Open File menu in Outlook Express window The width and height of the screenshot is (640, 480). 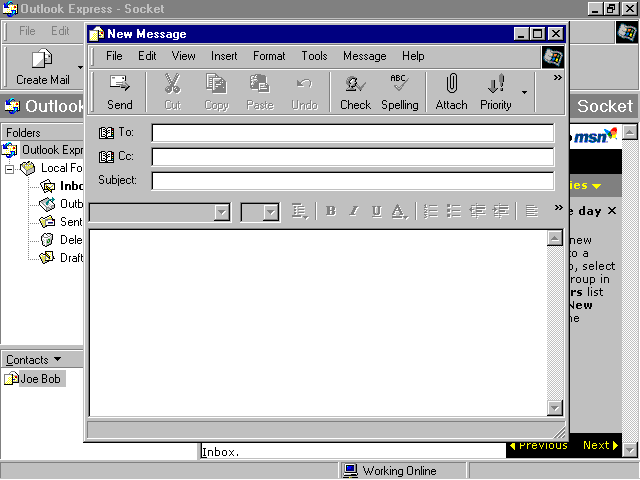point(27,31)
